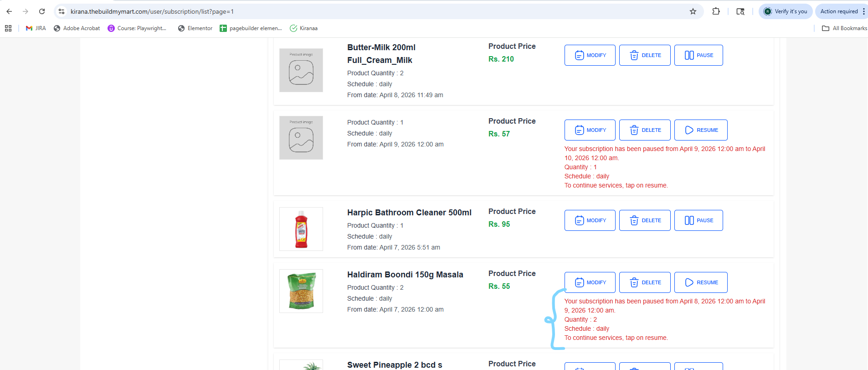Click the Rs. 55 price
The height and width of the screenshot is (370, 868).
pyautogui.click(x=499, y=286)
